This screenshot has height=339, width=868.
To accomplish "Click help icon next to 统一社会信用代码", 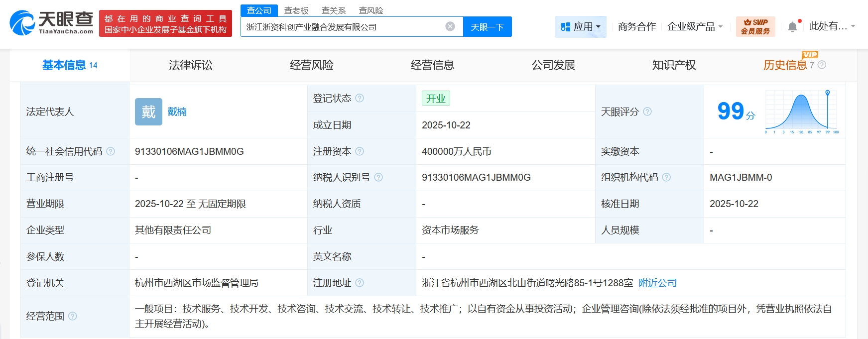I will [x=111, y=151].
